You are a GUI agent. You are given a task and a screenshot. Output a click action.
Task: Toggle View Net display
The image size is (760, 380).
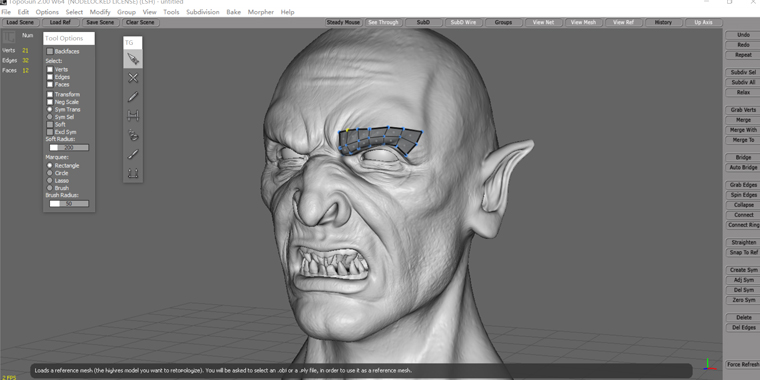pyautogui.click(x=543, y=22)
